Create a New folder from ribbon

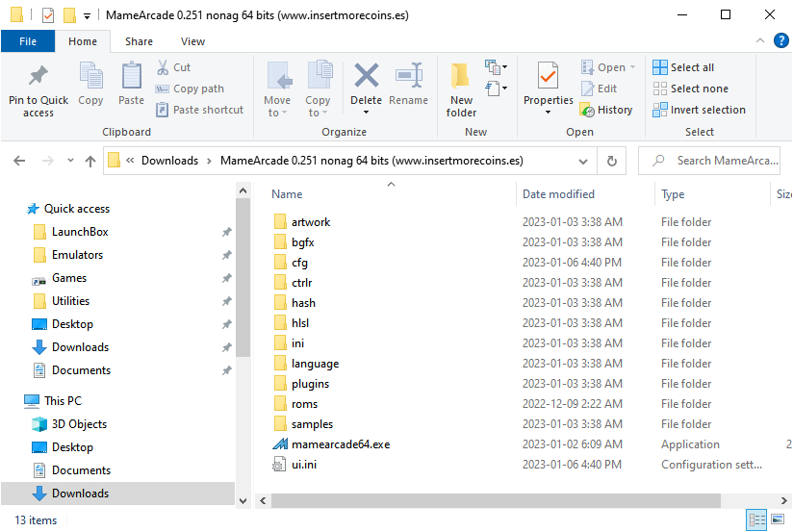click(x=461, y=90)
